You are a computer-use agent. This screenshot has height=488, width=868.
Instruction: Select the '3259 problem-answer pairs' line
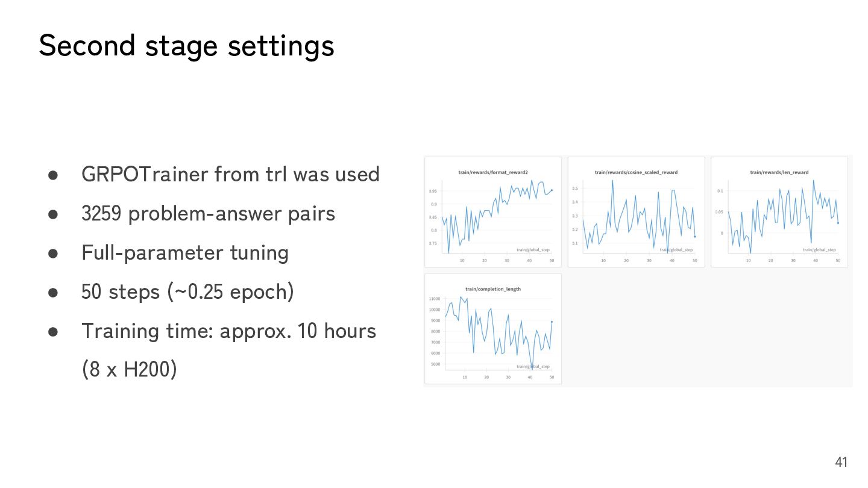pyautogui.click(x=208, y=213)
